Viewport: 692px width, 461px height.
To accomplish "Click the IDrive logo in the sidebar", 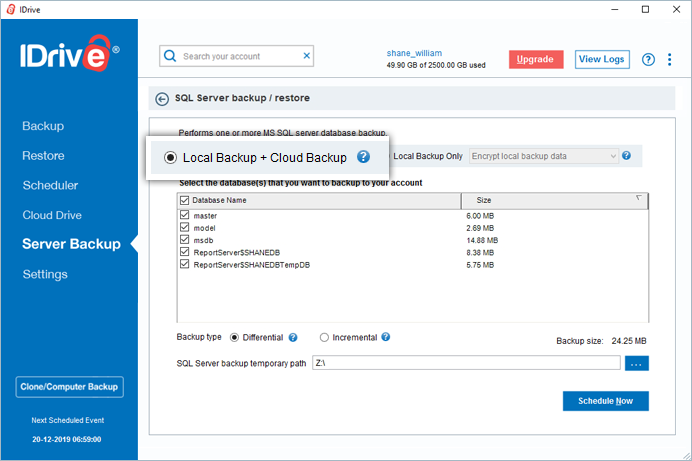I will 70,53.
